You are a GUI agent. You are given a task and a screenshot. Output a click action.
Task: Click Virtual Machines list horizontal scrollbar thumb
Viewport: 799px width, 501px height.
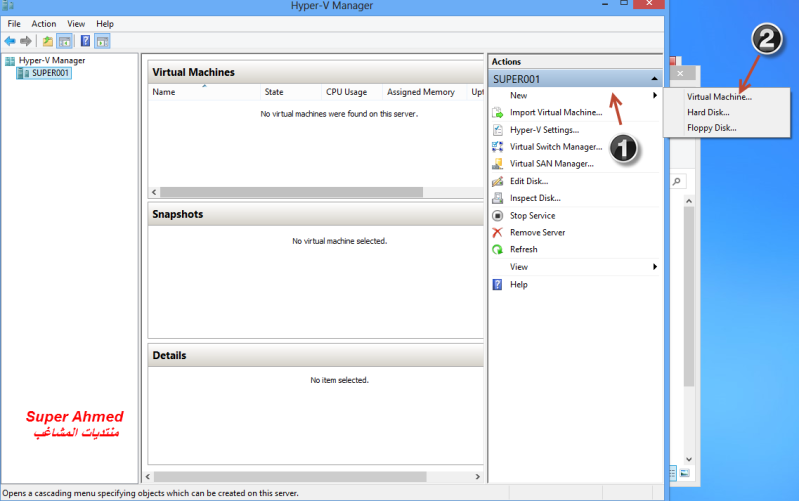(291, 192)
